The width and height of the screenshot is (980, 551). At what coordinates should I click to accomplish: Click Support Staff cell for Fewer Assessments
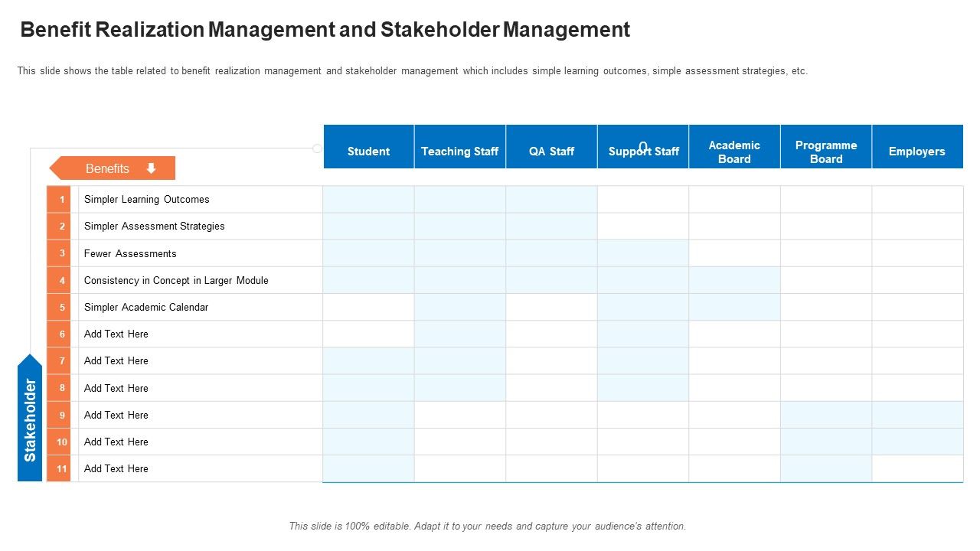pyautogui.click(x=643, y=253)
